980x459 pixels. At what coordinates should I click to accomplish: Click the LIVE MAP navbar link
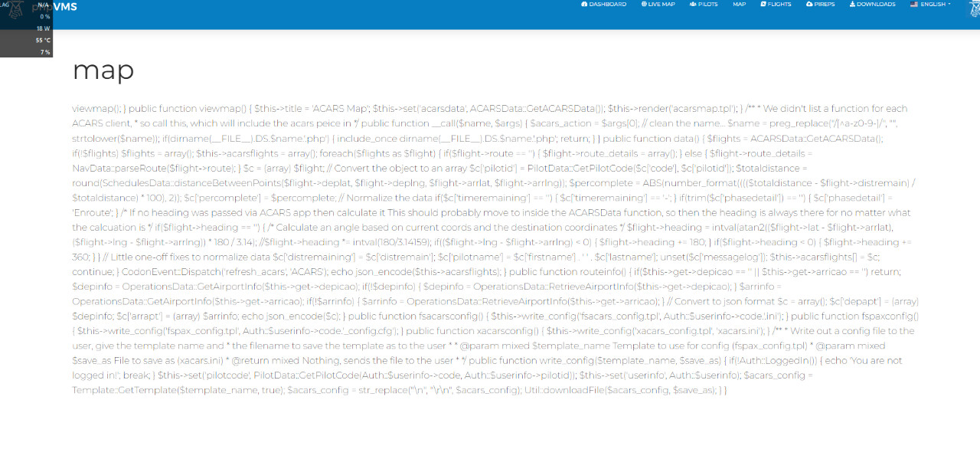[661, 5]
